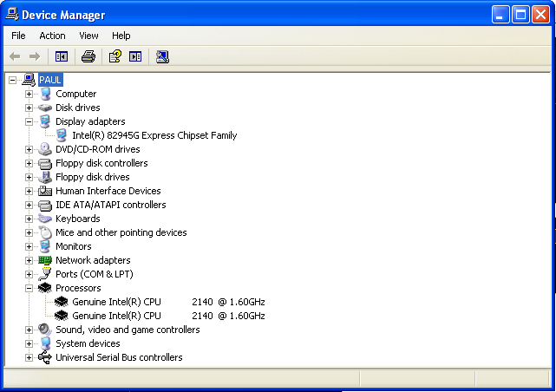Maximize the Device Manager window
Screen dimensions: 556x392
pyautogui.click(x=521, y=15)
